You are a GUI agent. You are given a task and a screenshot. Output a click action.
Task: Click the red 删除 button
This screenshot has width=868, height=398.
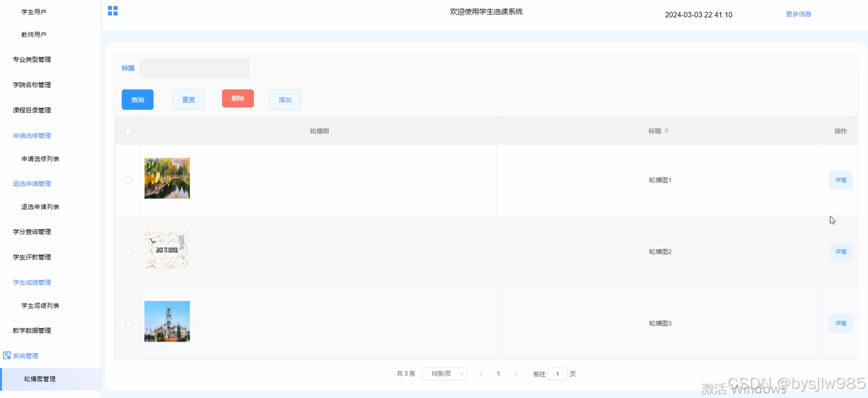pyautogui.click(x=238, y=98)
